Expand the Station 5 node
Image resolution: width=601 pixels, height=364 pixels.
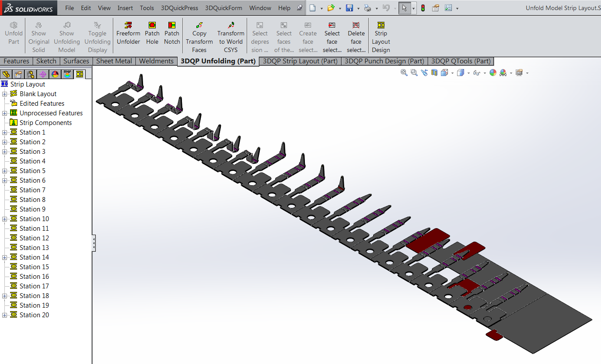pos(5,171)
